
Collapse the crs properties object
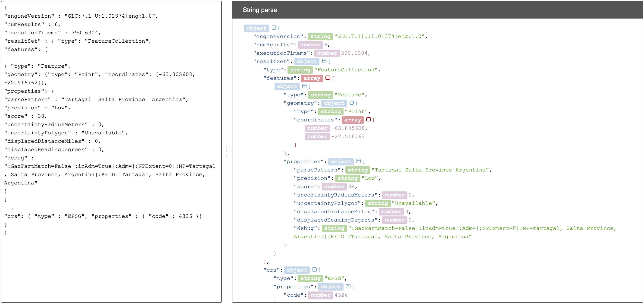pos(348,286)
